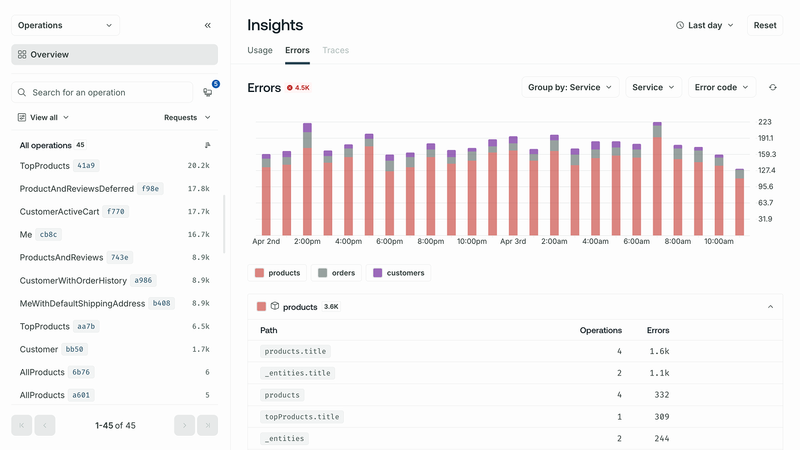The width and height of the screenshot is (800, 450).
Task: Open the Error code filter dropdown
Action: coord(721,88)
